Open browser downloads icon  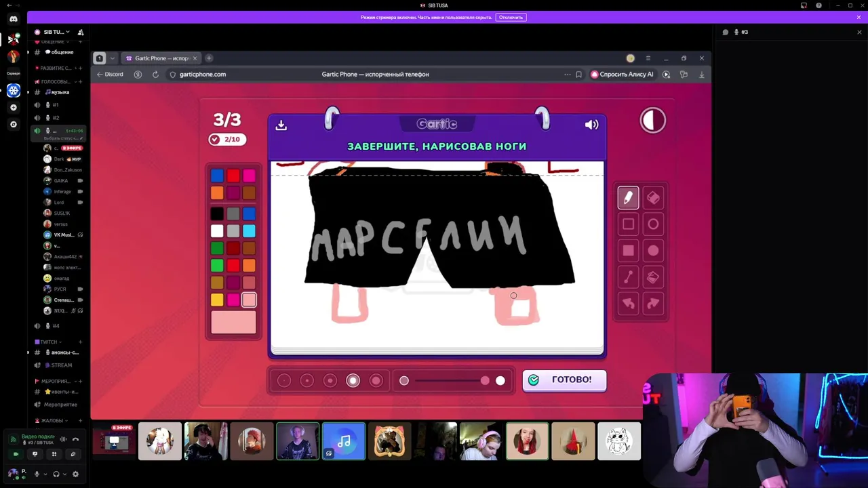pyautogui.click(x=701, y=75)
